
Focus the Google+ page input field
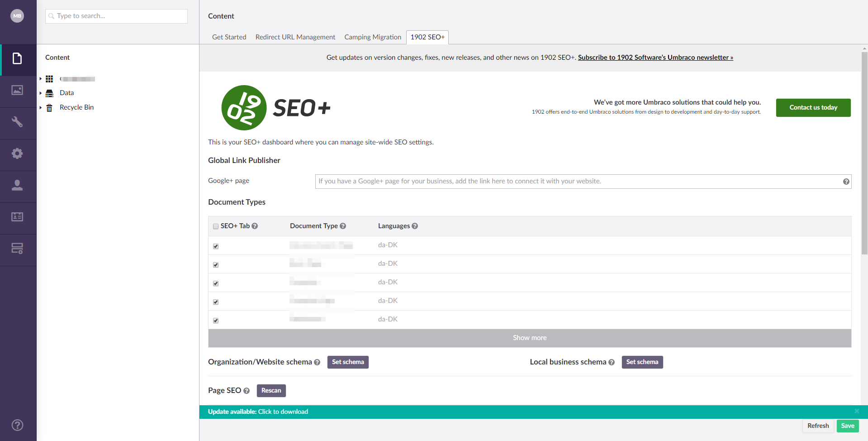(x=583, y=182)
